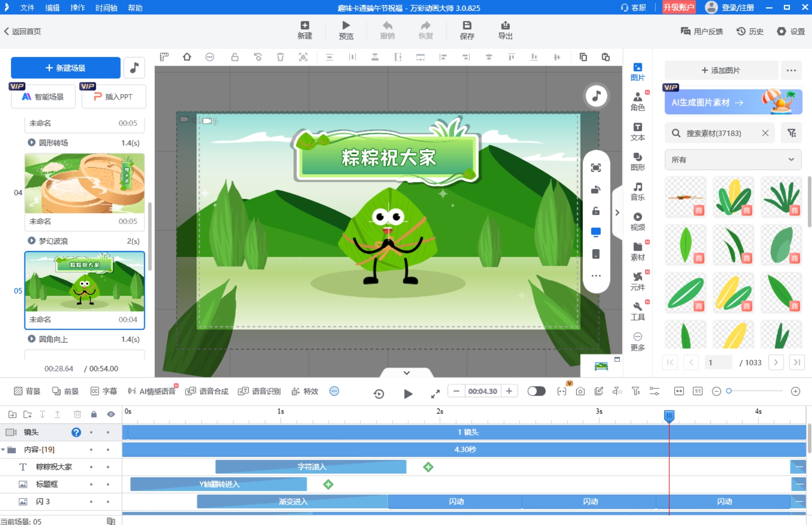Toggle the eye visibility icon in timeline header
This screenshot has width=812, height=525.
coord(111,414)
